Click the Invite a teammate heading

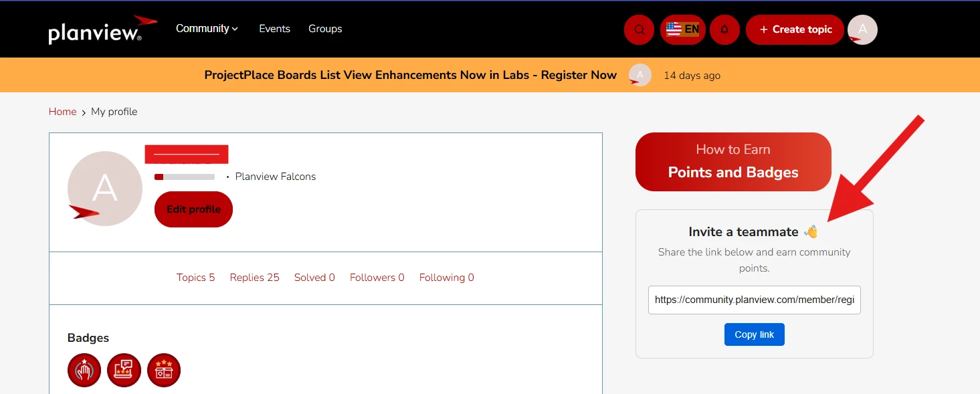[x=753, y=232]
